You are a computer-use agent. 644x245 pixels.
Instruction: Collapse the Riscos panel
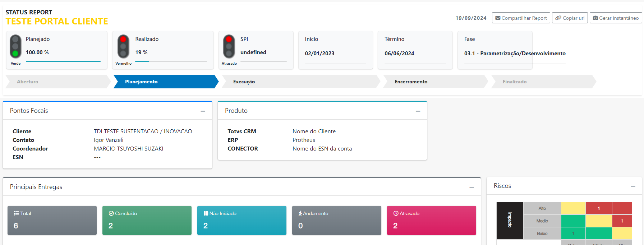point(633,186)
